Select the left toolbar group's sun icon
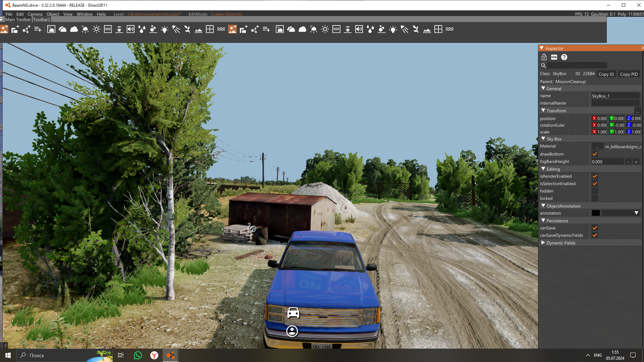644x362 pixels. (x=97, y=29)
